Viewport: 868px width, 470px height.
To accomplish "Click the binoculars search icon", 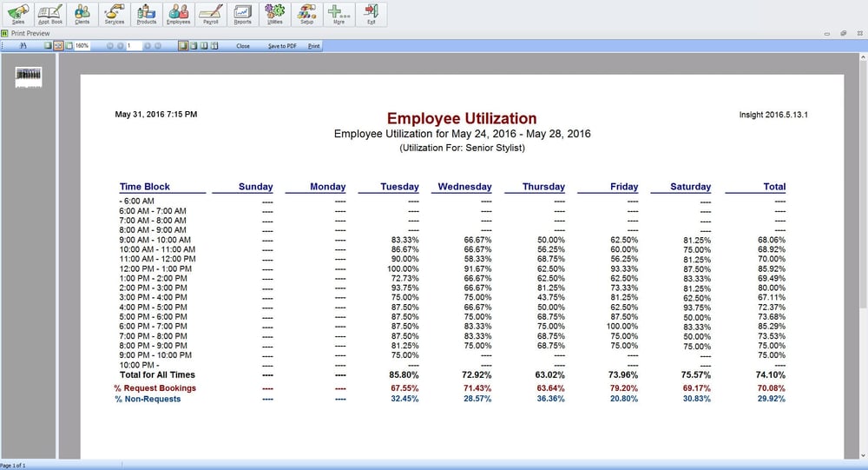I will tap(23, 46).
